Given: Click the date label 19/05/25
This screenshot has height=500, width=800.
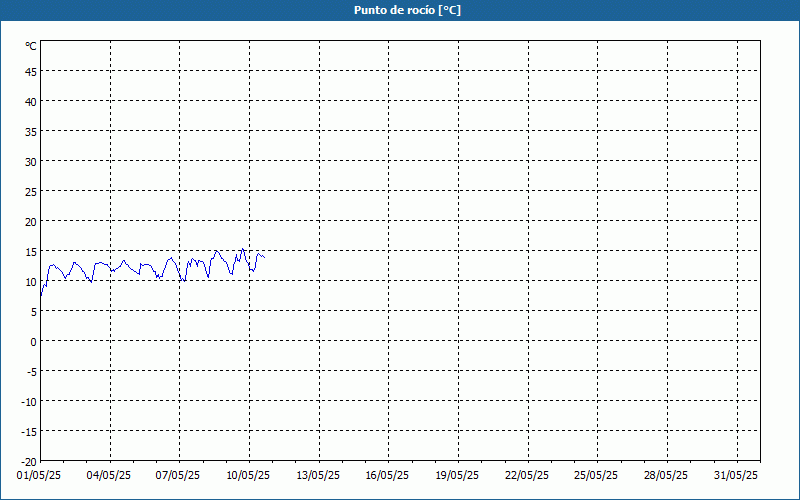Looking at the screenshot, I should (457, 476).
